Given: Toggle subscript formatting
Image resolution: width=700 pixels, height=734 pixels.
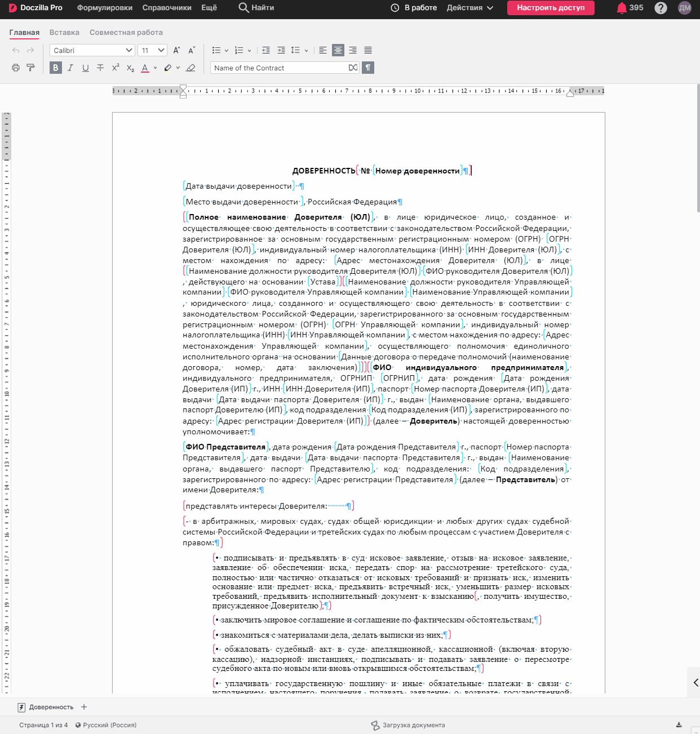Looking at the screenshot, I should coord(130,68).
